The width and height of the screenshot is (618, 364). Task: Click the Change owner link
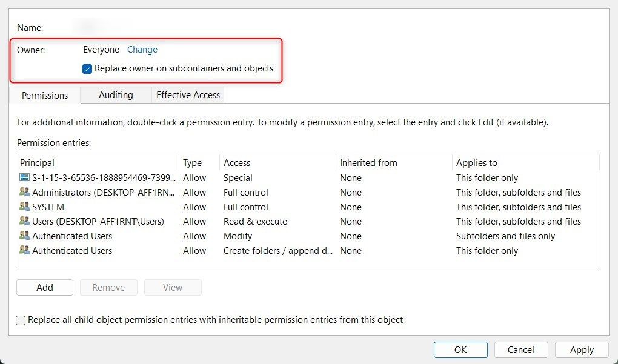142,50
